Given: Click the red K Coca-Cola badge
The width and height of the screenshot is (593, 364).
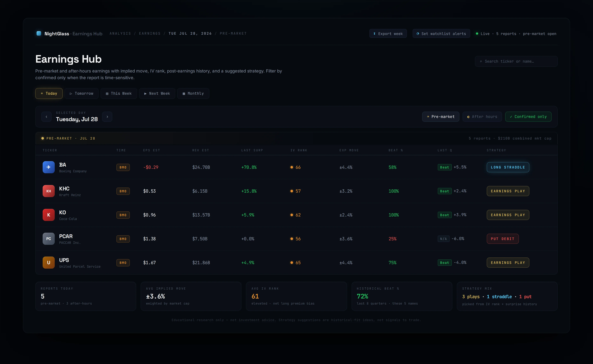Looking at the screenshot, I should tap(49, 215).
